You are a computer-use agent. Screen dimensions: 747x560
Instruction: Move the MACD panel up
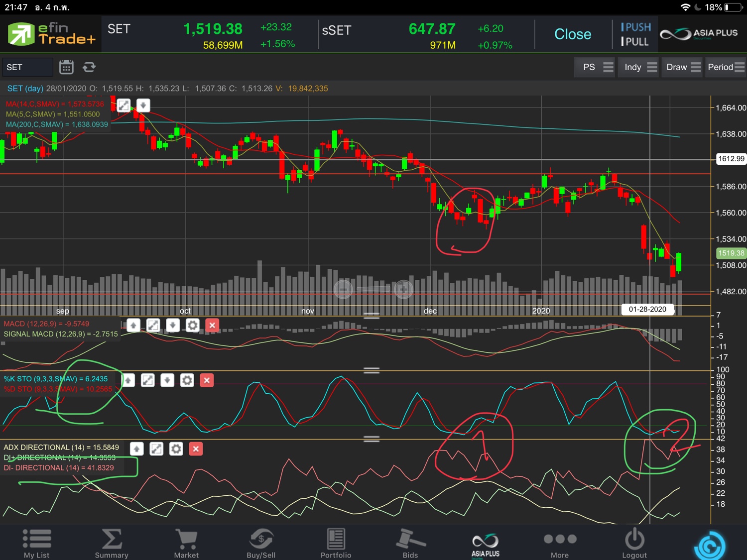133,326
